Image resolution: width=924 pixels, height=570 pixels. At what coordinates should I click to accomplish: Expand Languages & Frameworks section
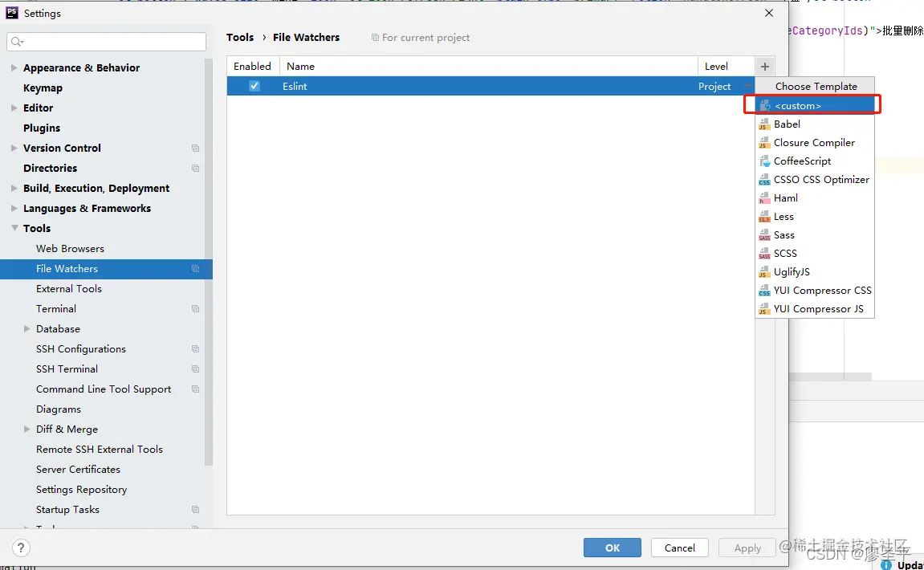[x=14, y=208]
